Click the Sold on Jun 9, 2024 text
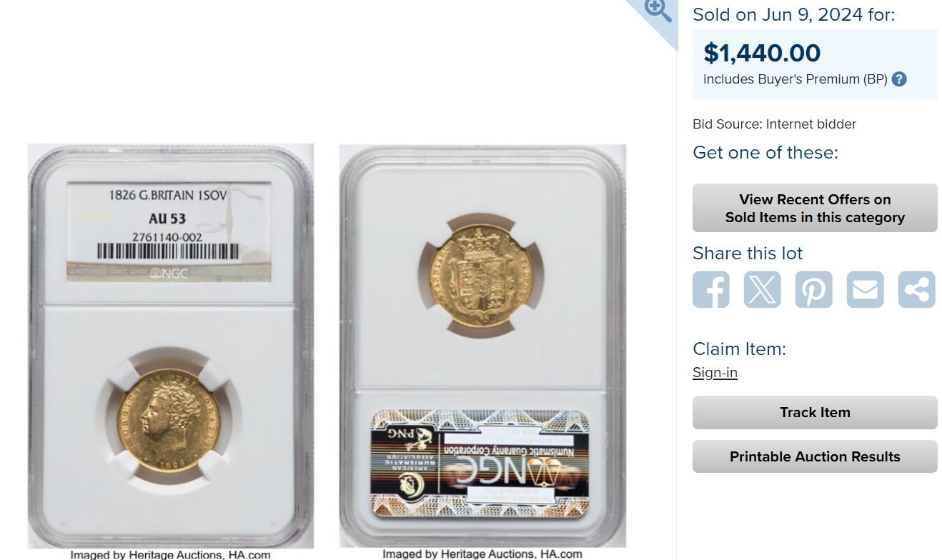The image size is (942, 560). [x=793, y=14]
